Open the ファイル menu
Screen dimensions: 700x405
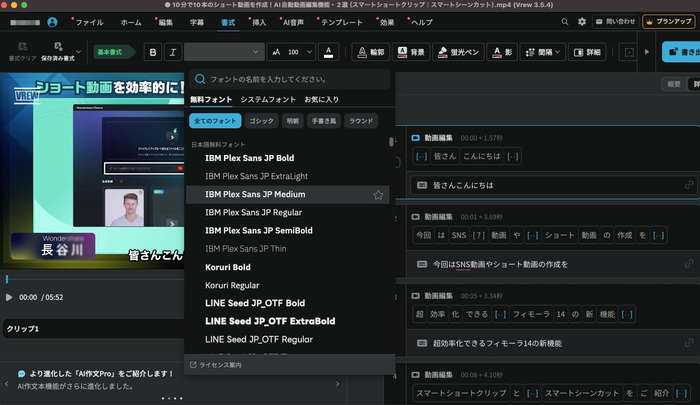click(89, 22)
